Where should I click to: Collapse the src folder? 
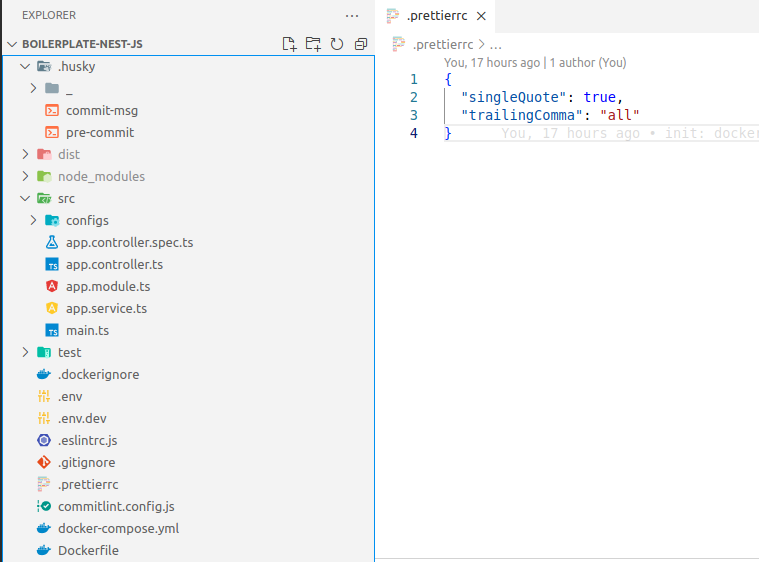(x=25, y=198)
